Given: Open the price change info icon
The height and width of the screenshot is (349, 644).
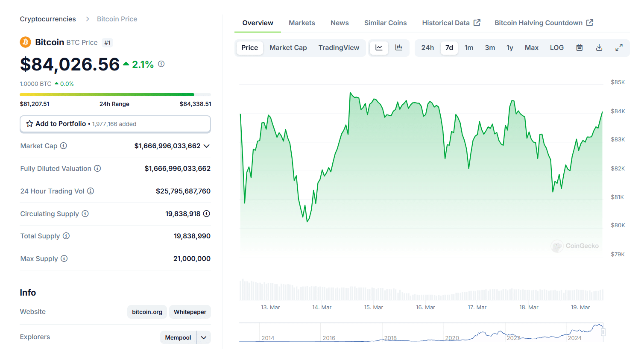Looking at the screenshot, I should tap(161, 64).
